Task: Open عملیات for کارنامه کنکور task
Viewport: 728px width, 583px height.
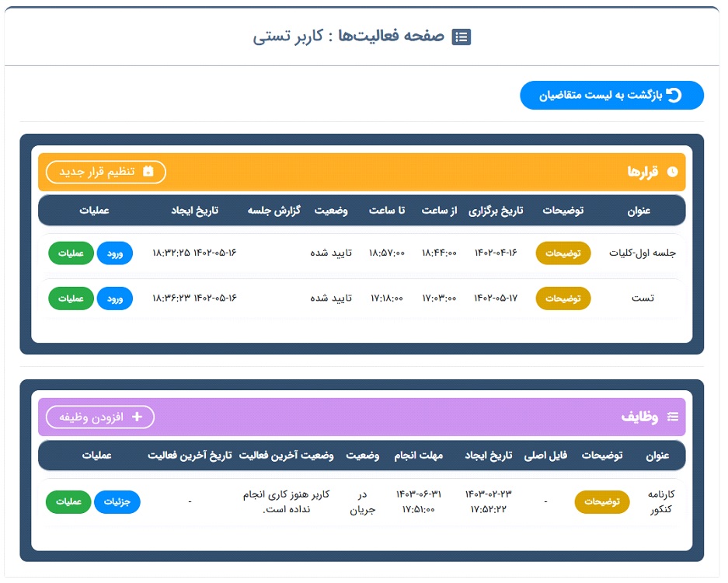Action: pyautogui.click(x=68, y=501)
